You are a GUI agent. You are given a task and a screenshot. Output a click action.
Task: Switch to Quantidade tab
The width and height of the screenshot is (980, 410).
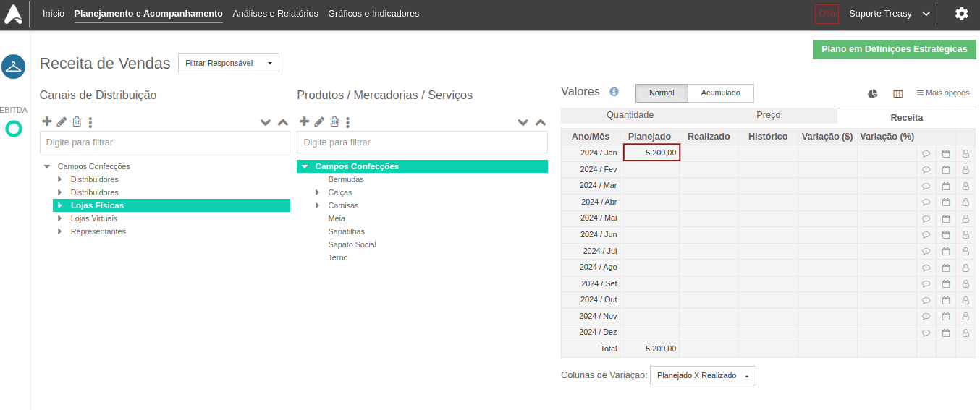630,115
